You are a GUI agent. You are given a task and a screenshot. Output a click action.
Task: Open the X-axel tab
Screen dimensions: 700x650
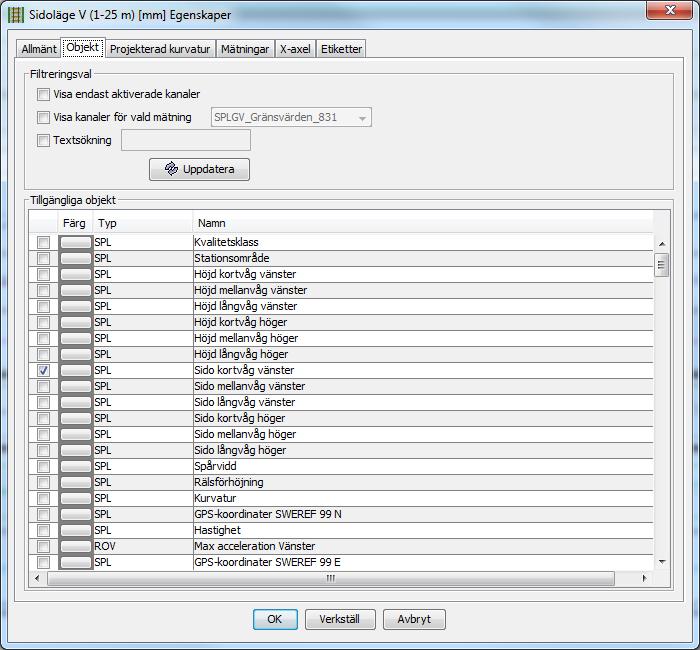pyautogui.click(x=295, y=49)
